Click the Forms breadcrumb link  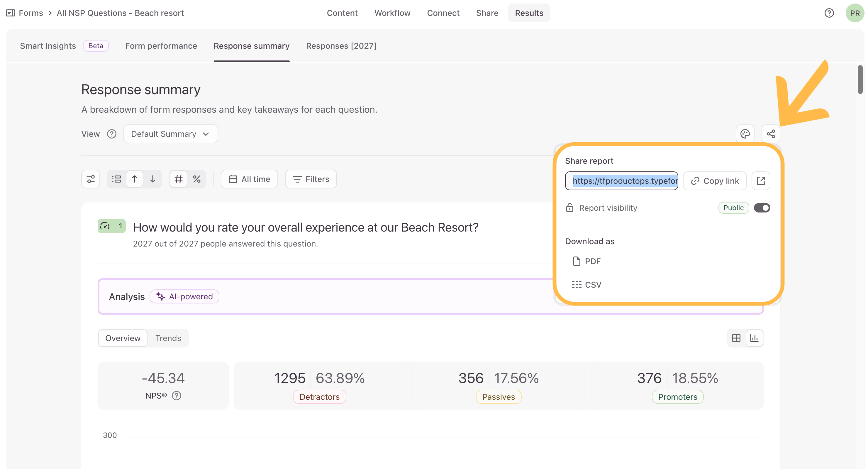pyautogui.click(x=31, y=13)
